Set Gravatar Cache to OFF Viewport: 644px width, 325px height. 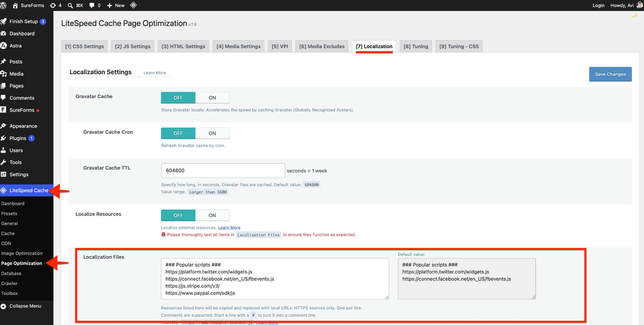[x=178, y=98]
